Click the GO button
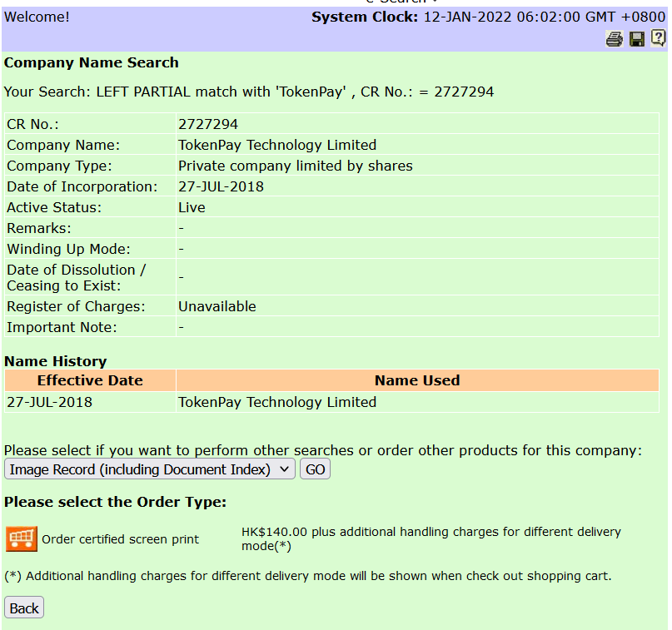This screenshot has width=672, height=630. [315, 469]
